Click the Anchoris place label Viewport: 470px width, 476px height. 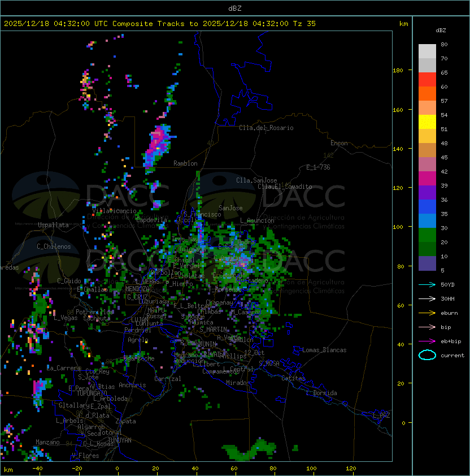pyautogui.click(x=132, y=385)
